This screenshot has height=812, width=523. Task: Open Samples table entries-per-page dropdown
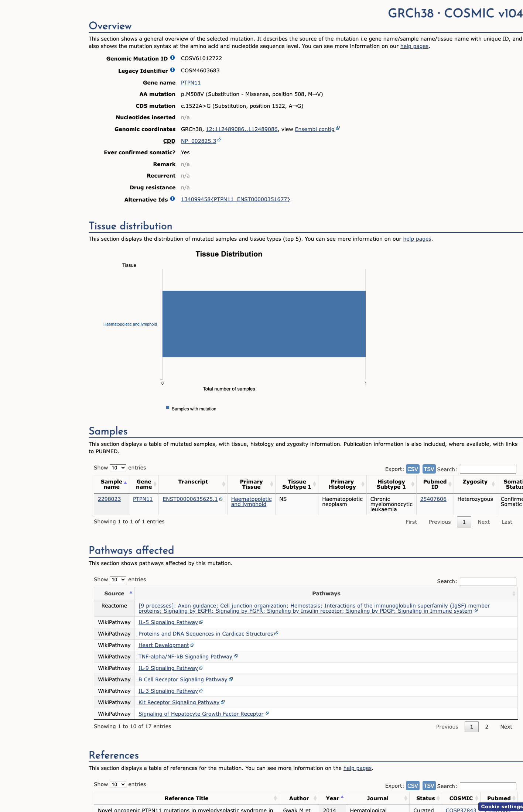pyautogui.click(x=118, y=468)
